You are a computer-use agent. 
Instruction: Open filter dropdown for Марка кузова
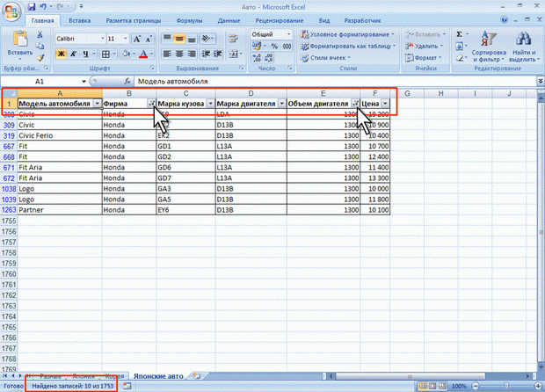pos(211,104)
